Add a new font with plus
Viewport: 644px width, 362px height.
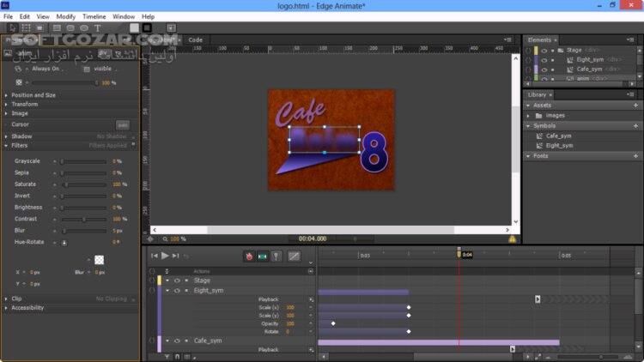pos(635,156)
